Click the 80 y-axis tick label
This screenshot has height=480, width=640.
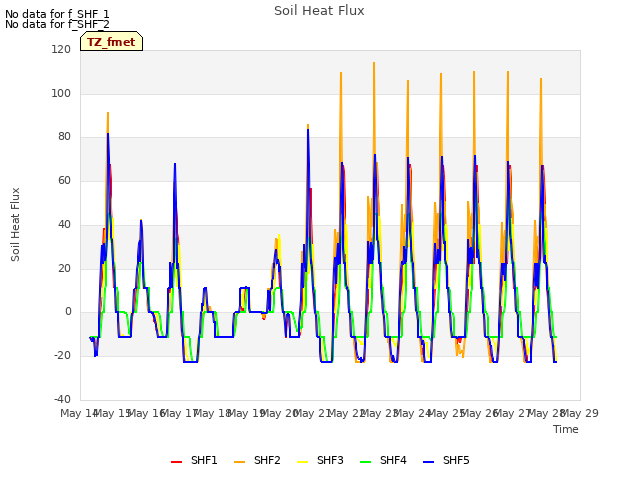64,137
